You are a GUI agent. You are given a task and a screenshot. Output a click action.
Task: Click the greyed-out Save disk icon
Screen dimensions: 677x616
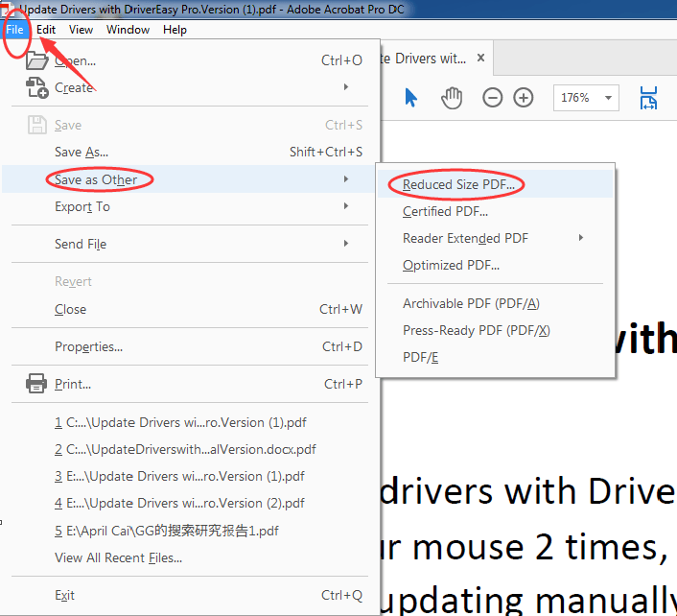pos(36,126)
